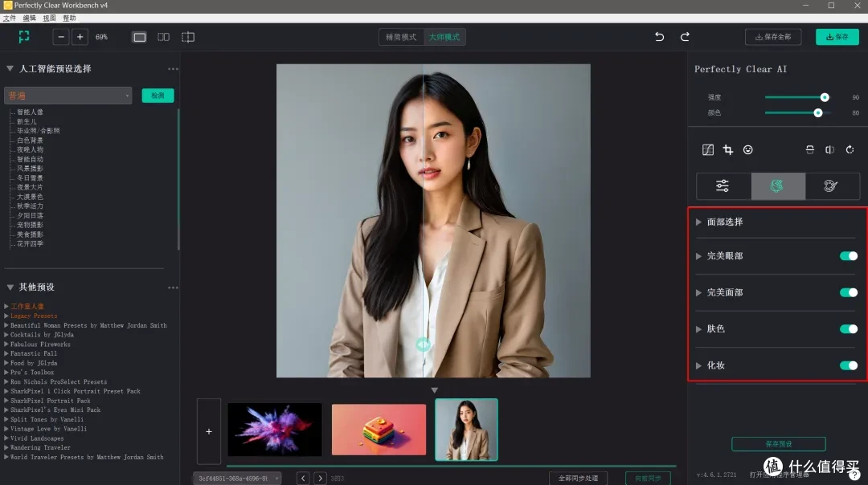
Task: Open the 文件 menu
Action: pos(10,18)
